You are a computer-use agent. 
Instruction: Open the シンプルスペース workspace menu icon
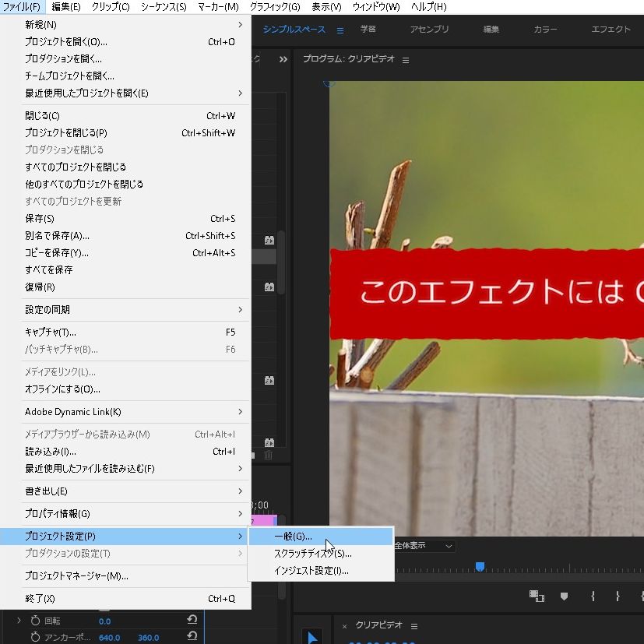coord(340,30)
